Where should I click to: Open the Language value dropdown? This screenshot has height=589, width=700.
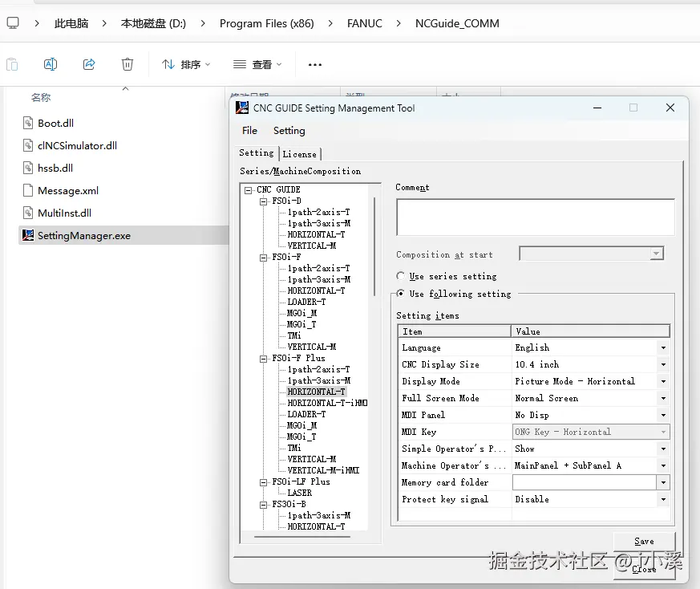coord(663,348)
